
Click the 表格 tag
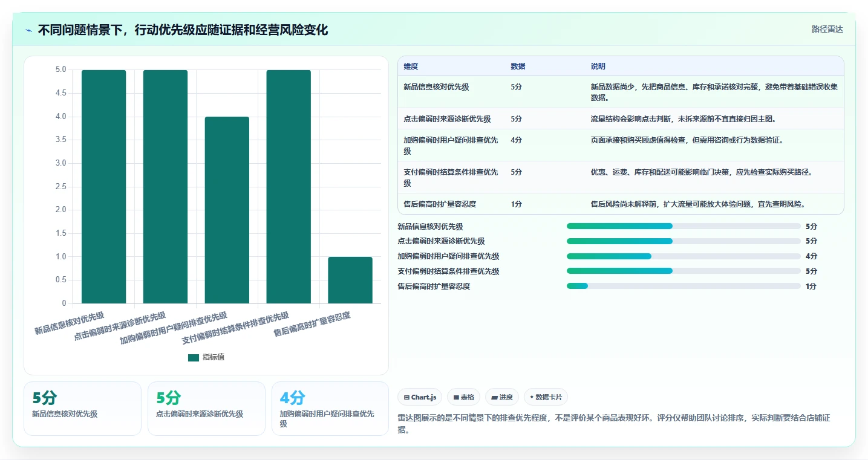(463, 397)
